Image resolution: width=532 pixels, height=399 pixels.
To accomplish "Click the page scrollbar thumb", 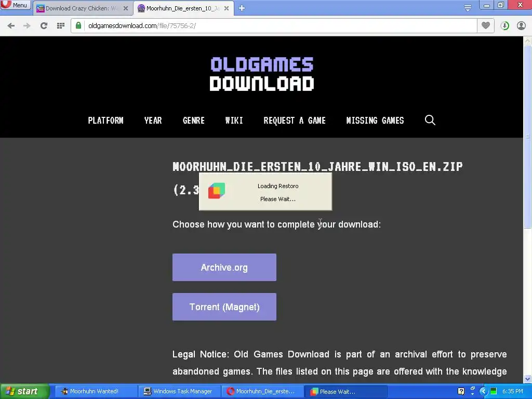I will tap(528, 137).
